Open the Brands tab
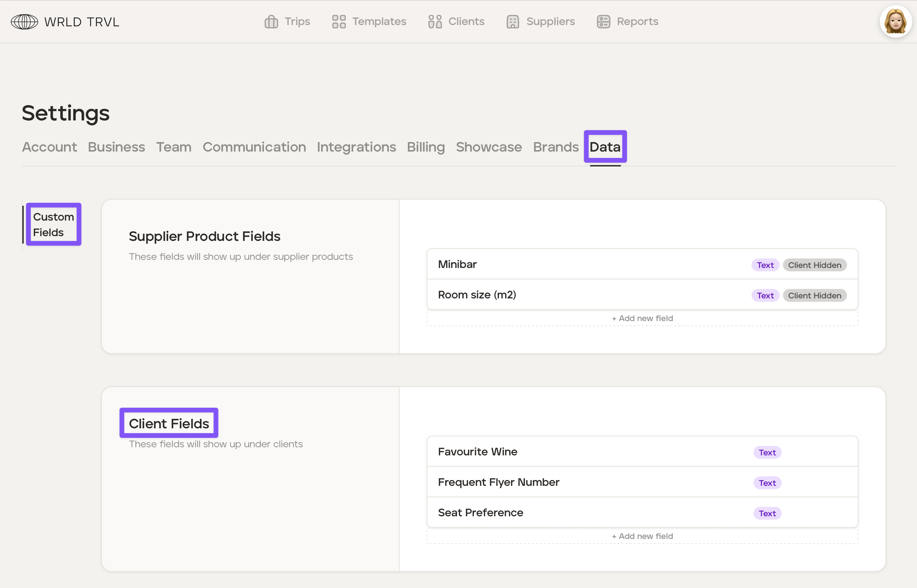Screen dimensions: 917x588 pos(556,147)
